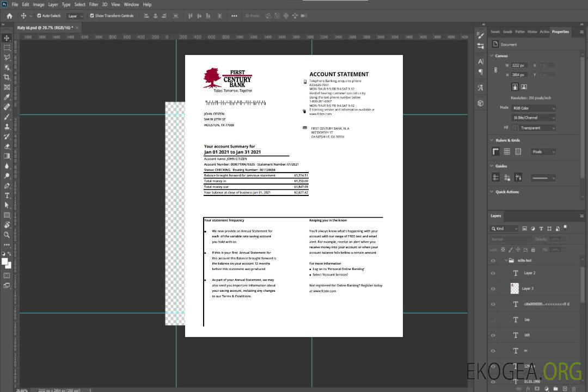Open the 3D panel cube icon
Viewport: 588px width, 392px height.
point(481,103)
